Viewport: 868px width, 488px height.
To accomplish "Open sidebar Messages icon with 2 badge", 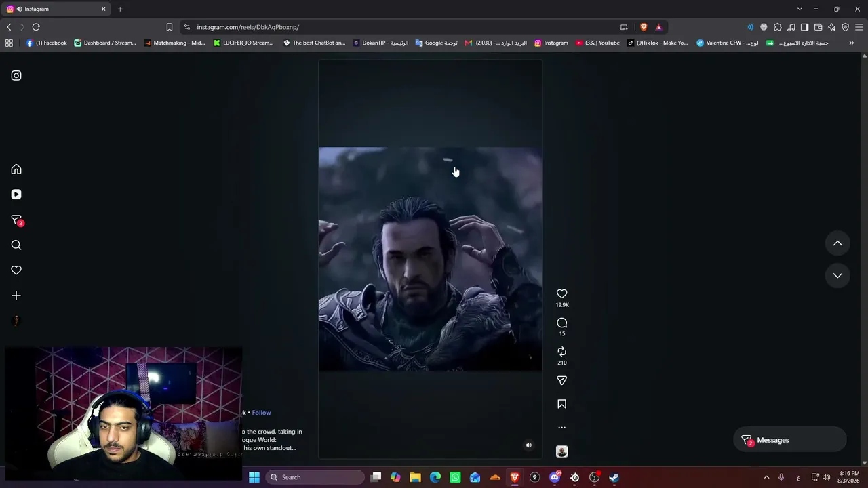I will point(17,220).
